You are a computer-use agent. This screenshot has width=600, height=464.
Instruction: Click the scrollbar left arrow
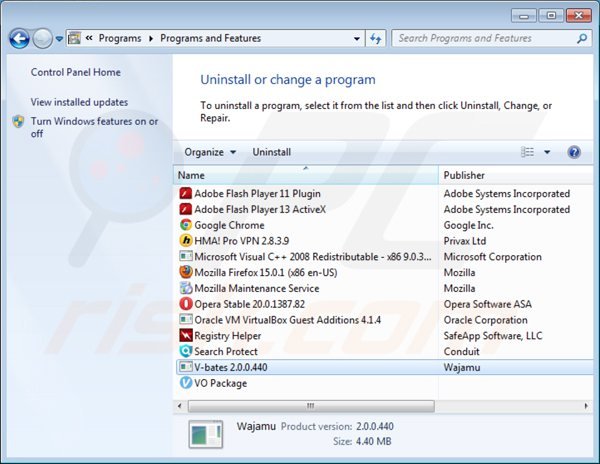[179, 406]
